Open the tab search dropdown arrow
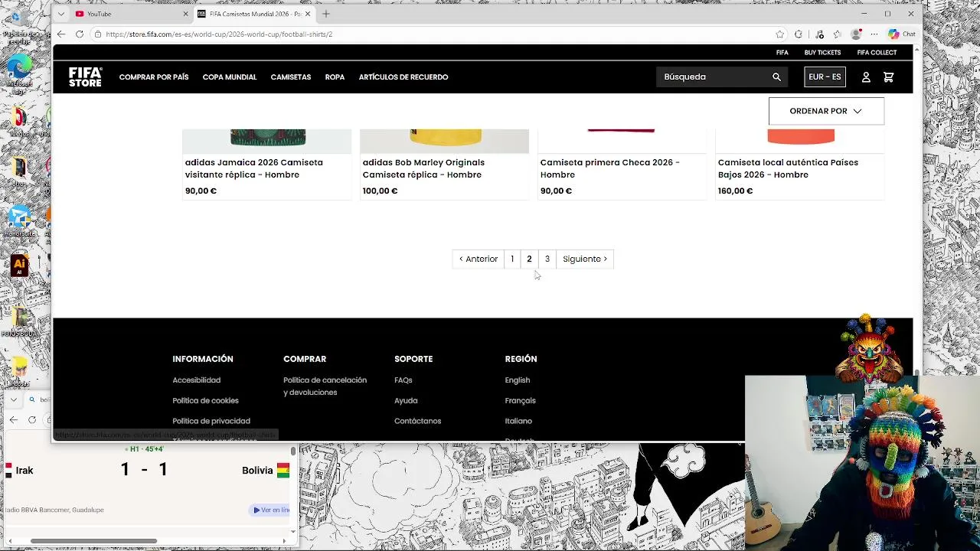The height and width of the screenshot is (551, 980). 61,14
